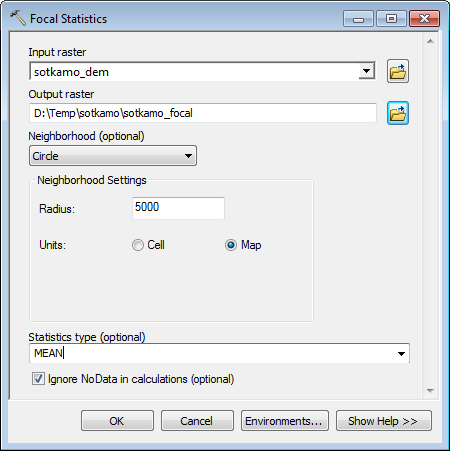Click OK to run Focal Statistics
This screenshot has width=450, height=451.
[117, 421]
